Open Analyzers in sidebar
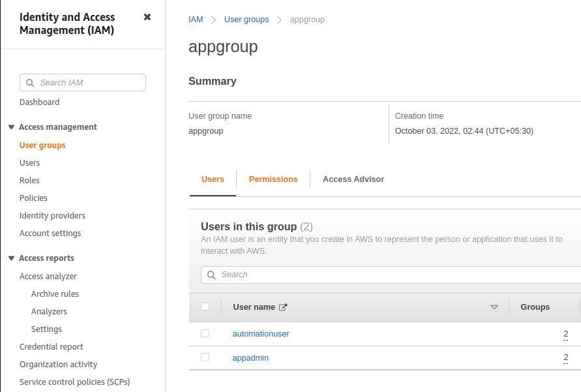This screenshot has height=392, width=581. coord(49,312)
